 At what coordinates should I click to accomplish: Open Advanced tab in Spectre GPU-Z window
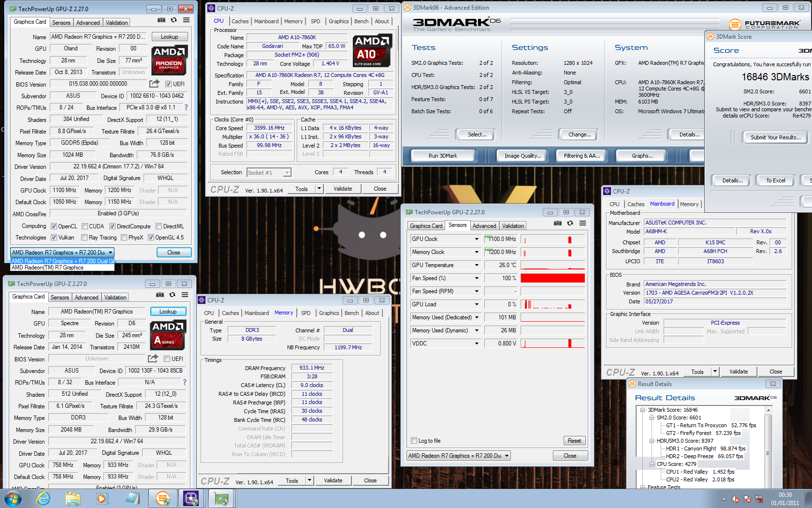coord(87,298)
